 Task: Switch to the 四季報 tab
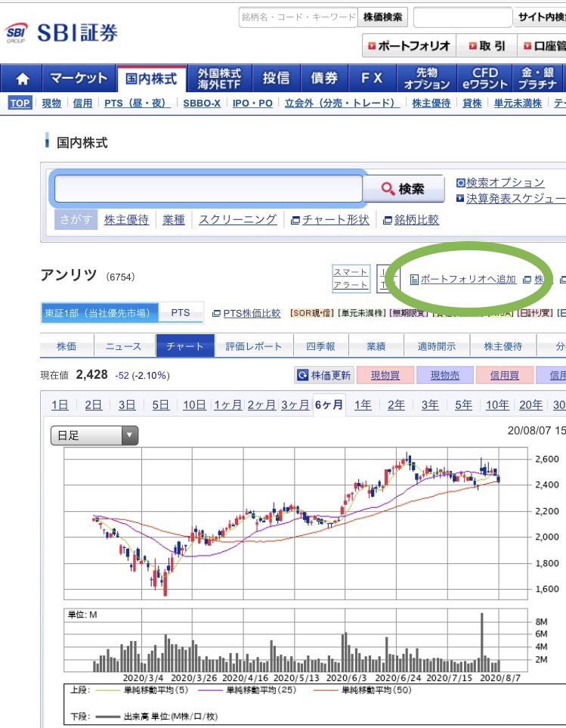pos(320,346)
